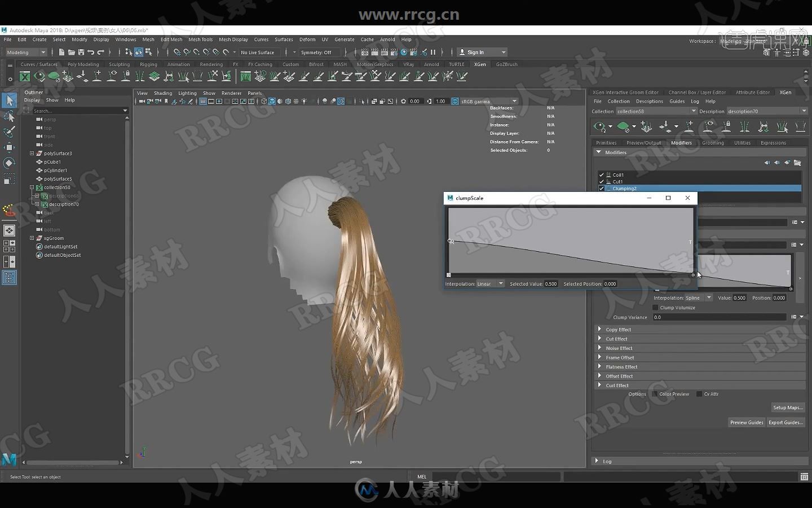The image size is (812, 508).
Task: Click the Setup Maps button
Action: (788, 408)
